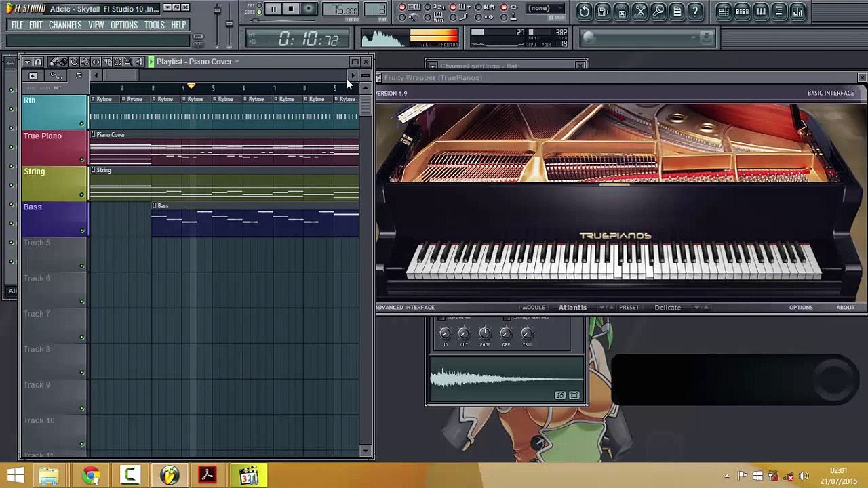Click the save-new-version icon
The width and height of the screenshot is (868, 488).
tap(603, 12)
